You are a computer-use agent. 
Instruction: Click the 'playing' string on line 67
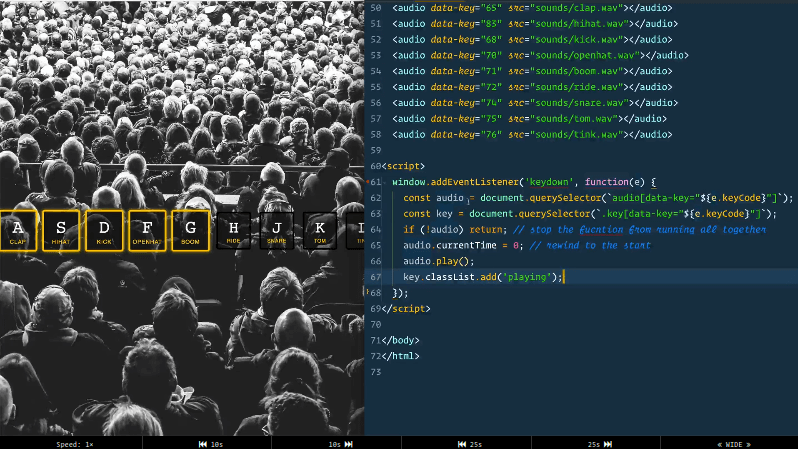(527, 277)
